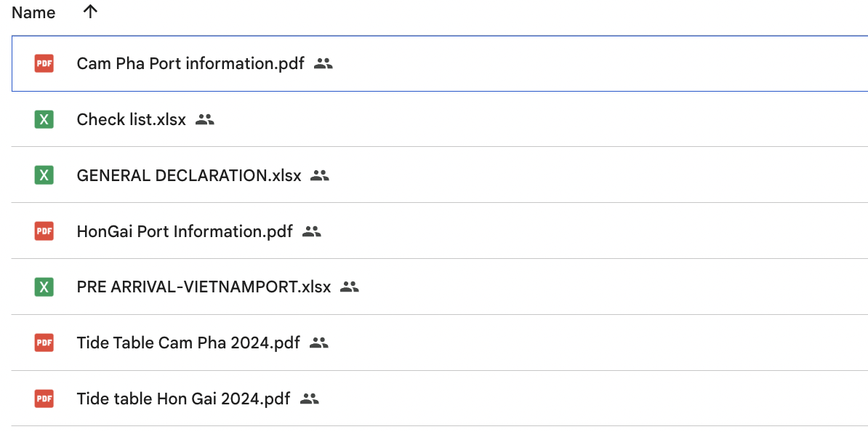This screenshot has height=432, width=868.
Task: Click shared icon next to PRE ARRIVAL-VIETNAMPORT.xlsx
Action: (350, 287)
